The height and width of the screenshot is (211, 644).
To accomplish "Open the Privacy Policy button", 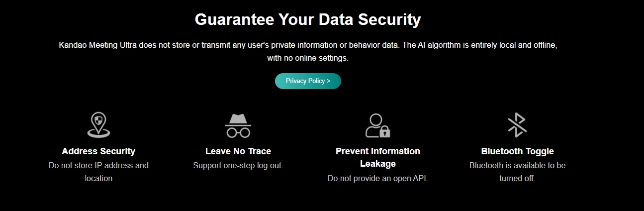I will tap(308, 81).
